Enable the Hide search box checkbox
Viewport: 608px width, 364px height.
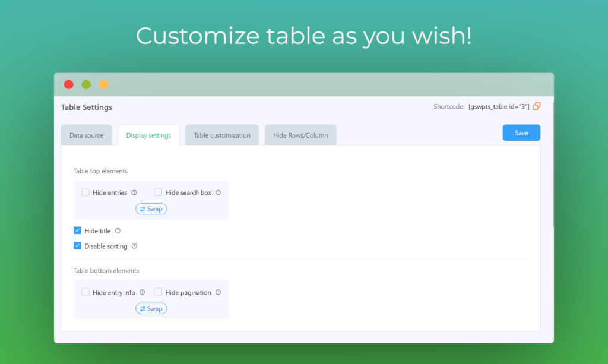tap(158, 192)
